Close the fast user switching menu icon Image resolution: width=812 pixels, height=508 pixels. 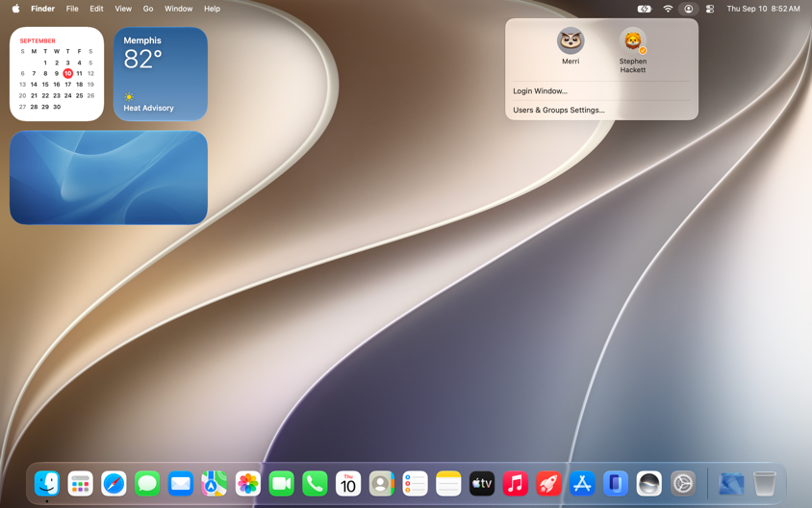click(x=688, y=9)
